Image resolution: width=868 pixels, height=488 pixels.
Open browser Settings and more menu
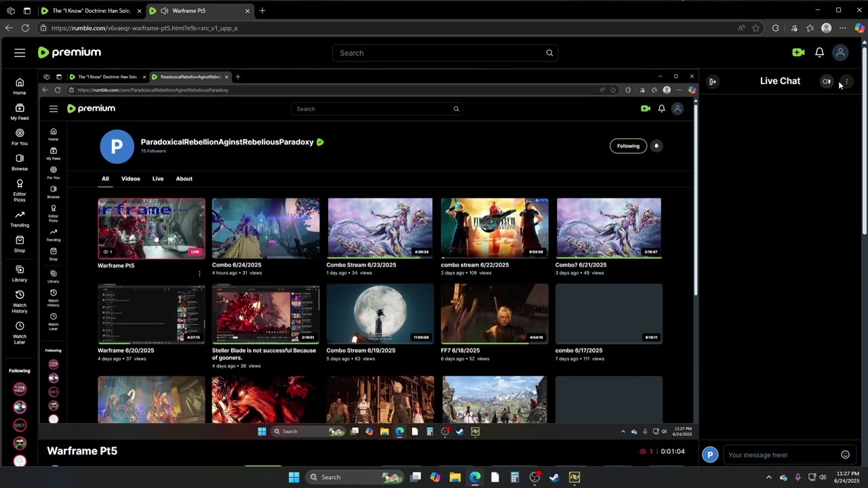[842, 28]
